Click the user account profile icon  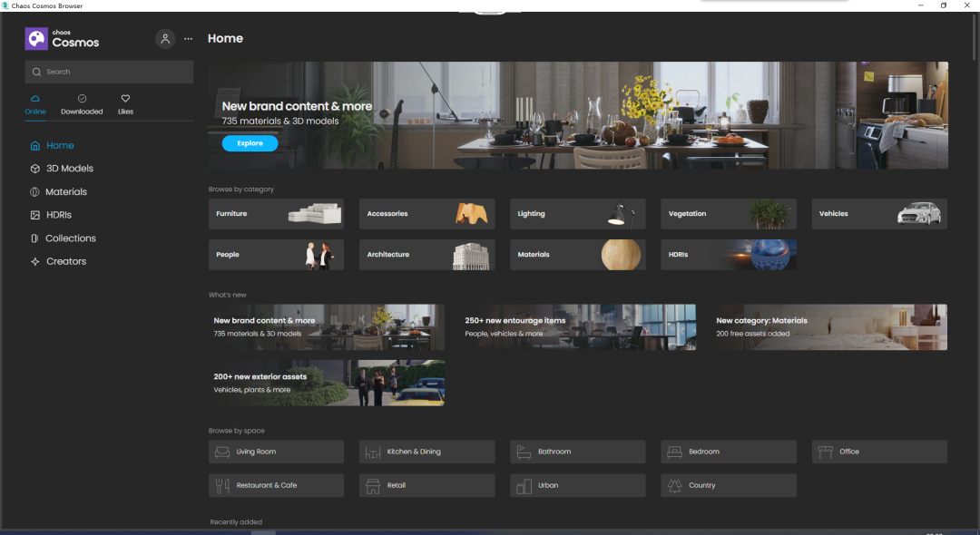coord(165,39)
